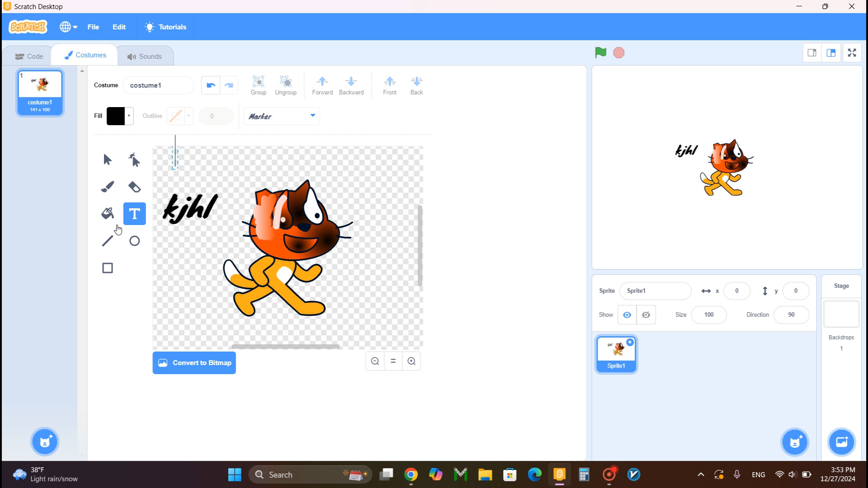Viewport: 868px width, 488px height.
Task: Click the Redo arrow
Action: click(x=229, y=85)
